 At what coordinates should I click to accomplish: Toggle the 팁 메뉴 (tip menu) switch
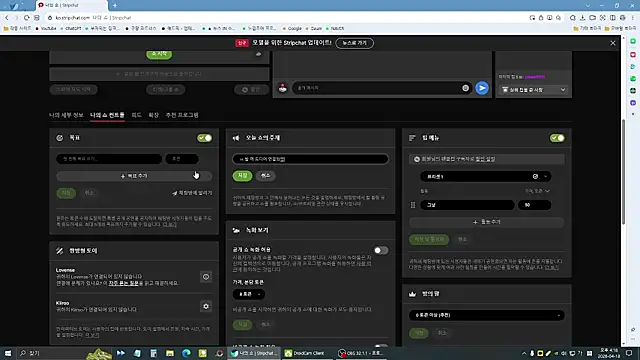(x=557, y=138)
